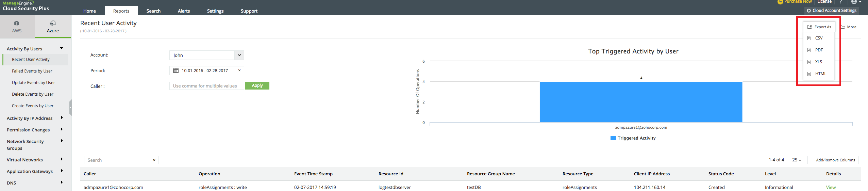Click the Purchase Now cart icon
The width and height of the screenshot is (868, 191).
780,2
